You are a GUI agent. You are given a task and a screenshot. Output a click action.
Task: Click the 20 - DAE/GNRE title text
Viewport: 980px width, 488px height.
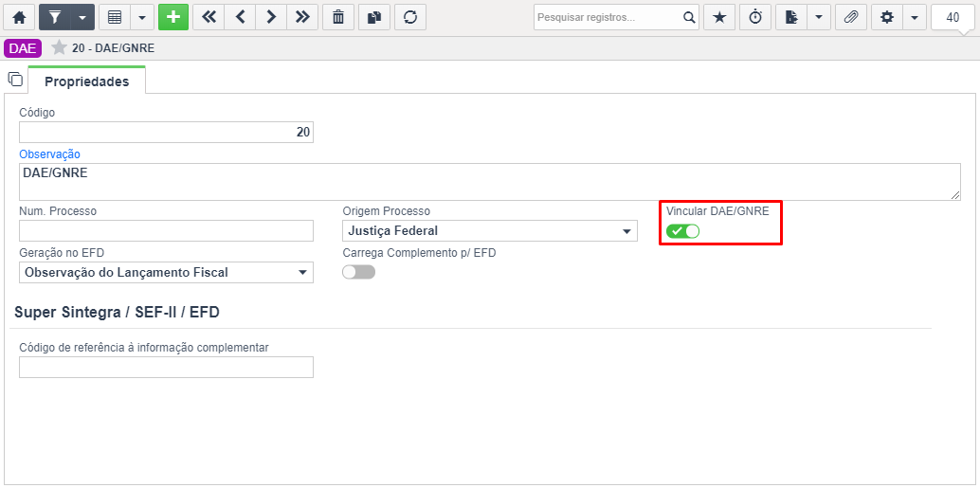tap(114, 48)
